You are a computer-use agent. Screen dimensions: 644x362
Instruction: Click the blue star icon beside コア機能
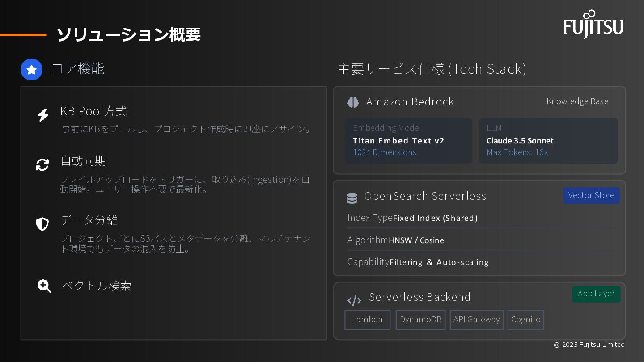(x=31, y=70)
